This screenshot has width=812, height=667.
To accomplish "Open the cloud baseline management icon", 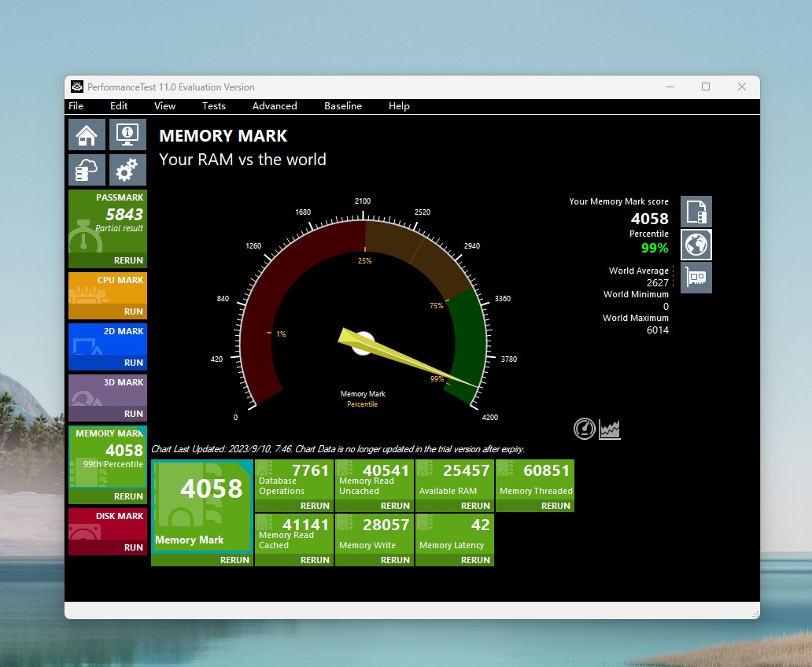I will [87, 170].
